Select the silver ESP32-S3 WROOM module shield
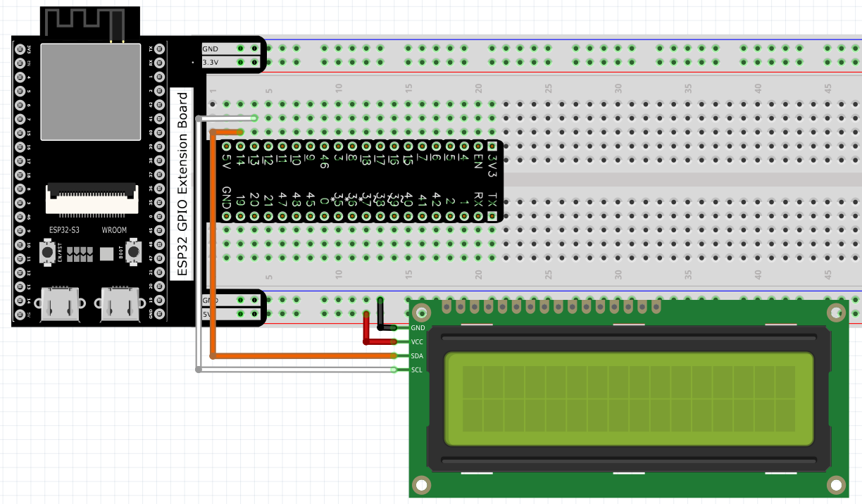862x504 pixels. click(x=90, y=91)
